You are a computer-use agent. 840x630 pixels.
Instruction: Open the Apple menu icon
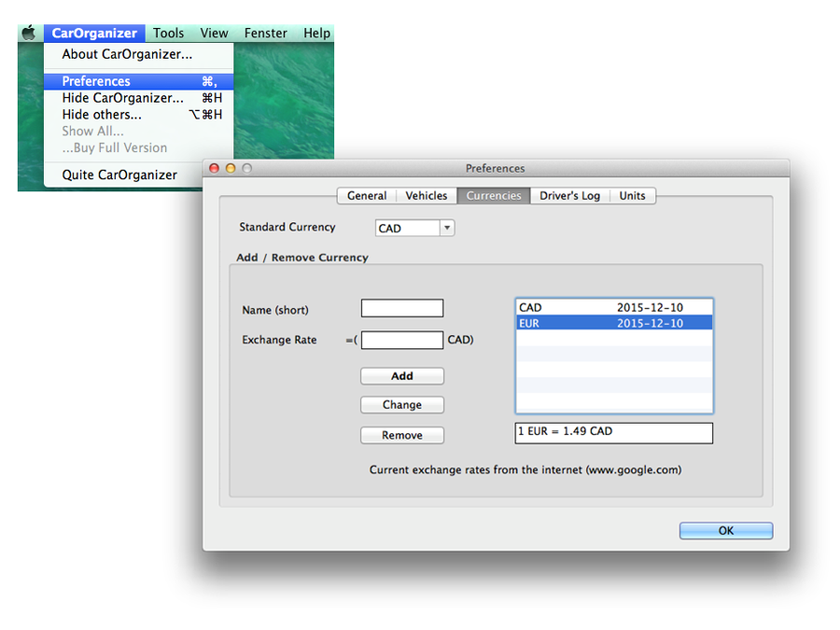coord(29,33)
